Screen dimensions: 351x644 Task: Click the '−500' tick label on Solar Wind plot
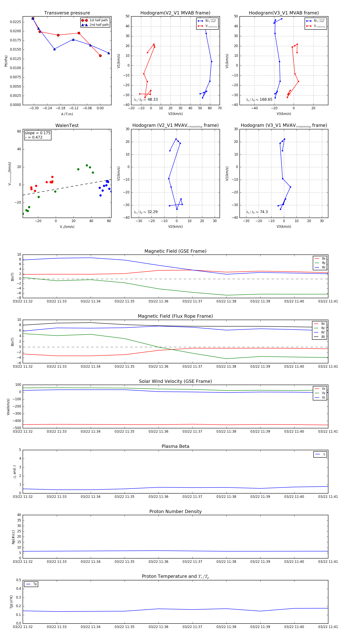click(17, 428)
